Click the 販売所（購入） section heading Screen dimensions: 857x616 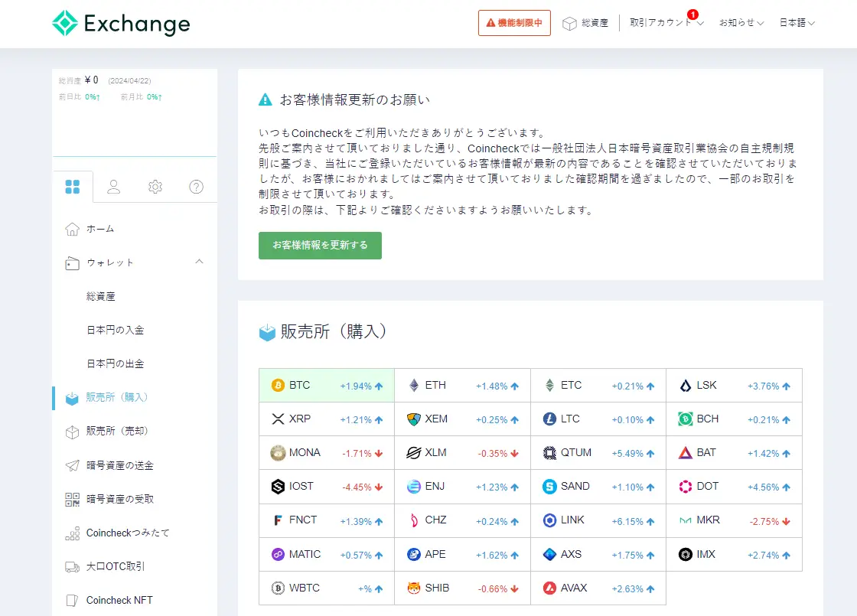pos(334,331)
